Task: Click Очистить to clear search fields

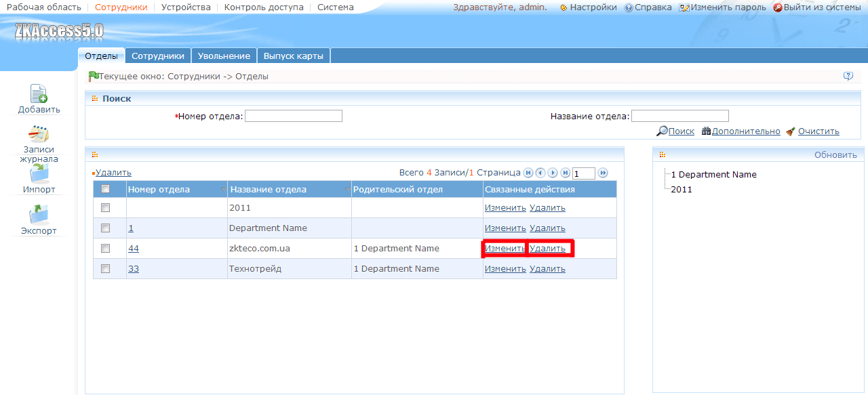Action: (x=812, y=131)
